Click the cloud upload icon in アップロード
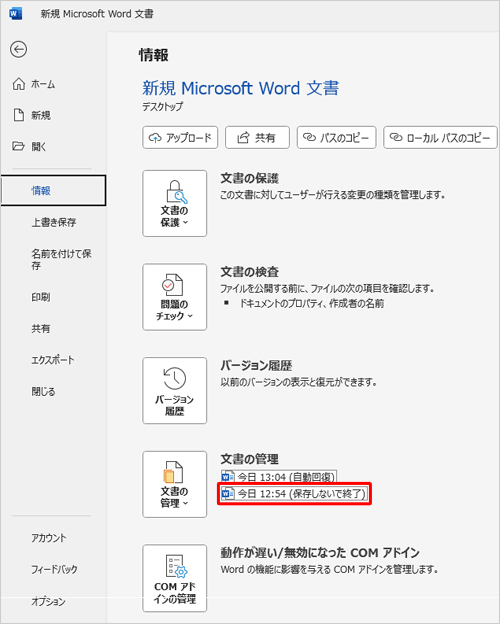500x624 pixels. [x=155, y=138]
